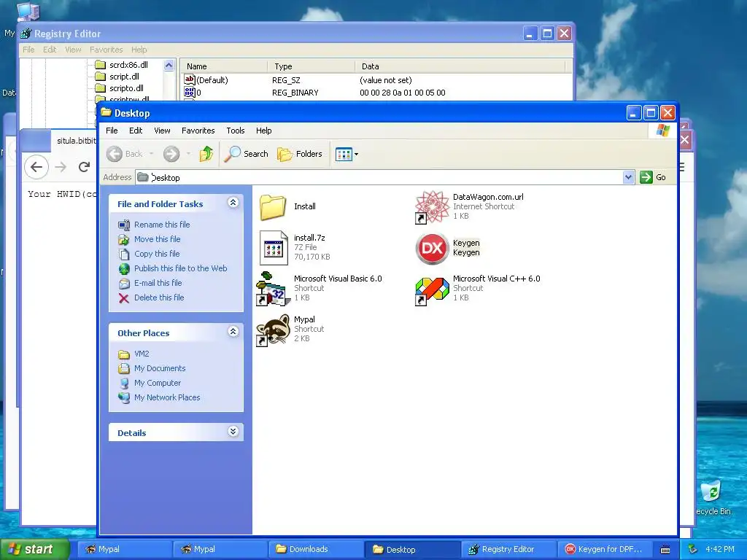Select script.dll key in Registry Editor
Viewport: 747px width, 560px height.
pyautogui.click(x=124, y=77)
